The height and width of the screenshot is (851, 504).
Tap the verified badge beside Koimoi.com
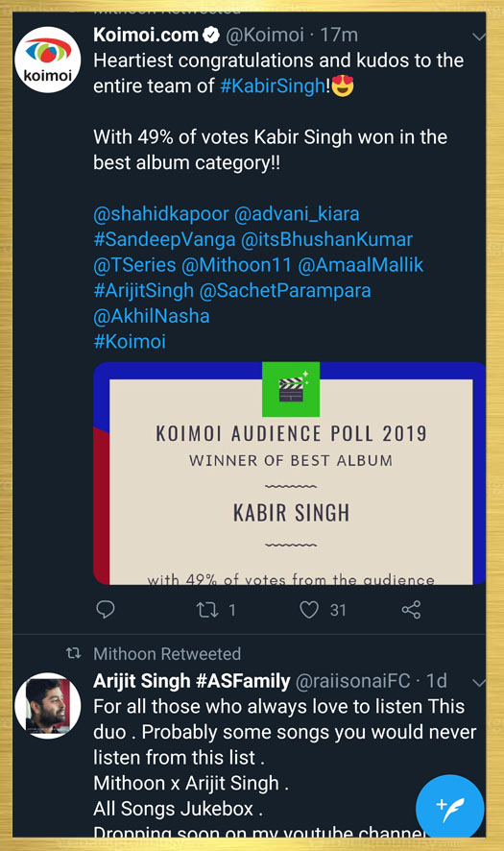(x=211, y=36)
